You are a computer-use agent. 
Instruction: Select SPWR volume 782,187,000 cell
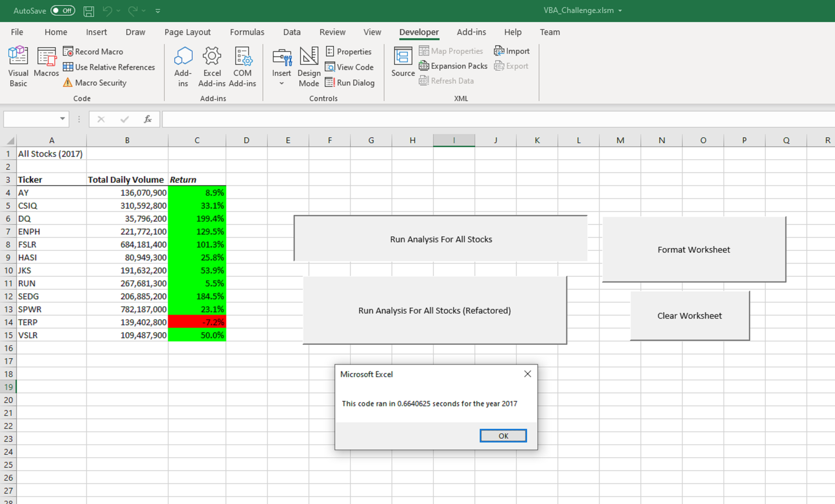pos(127,309)
